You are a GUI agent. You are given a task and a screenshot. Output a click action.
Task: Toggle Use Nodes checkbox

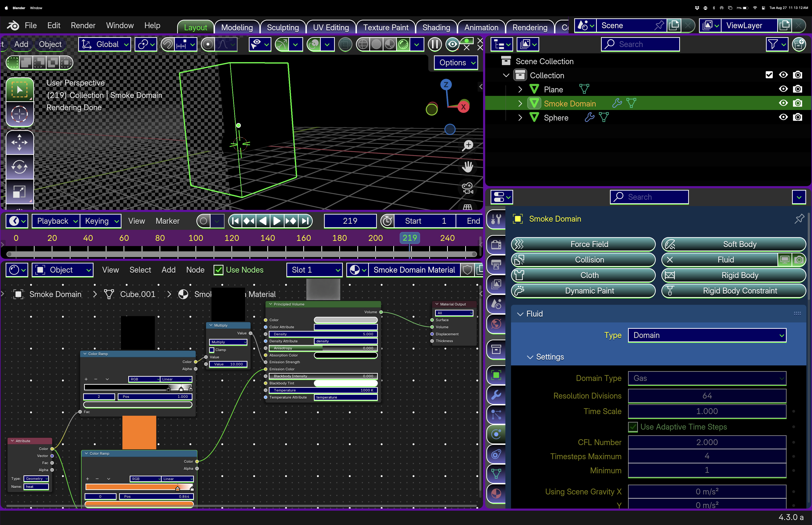tap(219, 270)
